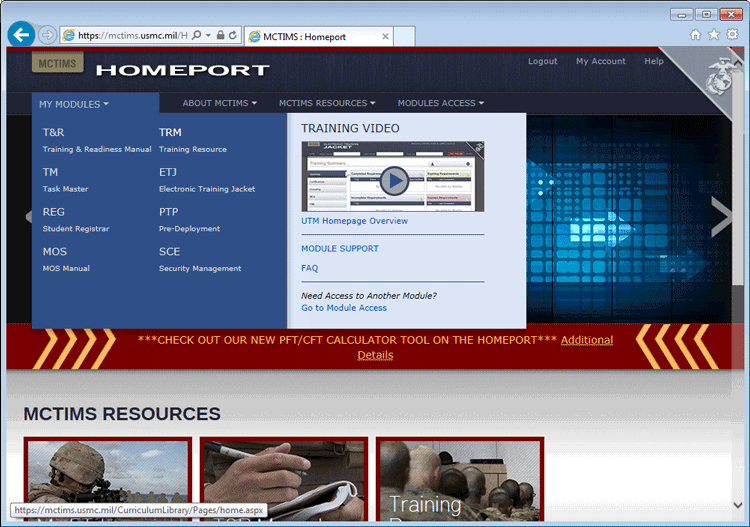Select the MCTIMS : Homeport browser tab
Screen dimensions: 750x527
click(x=319, y=36)
